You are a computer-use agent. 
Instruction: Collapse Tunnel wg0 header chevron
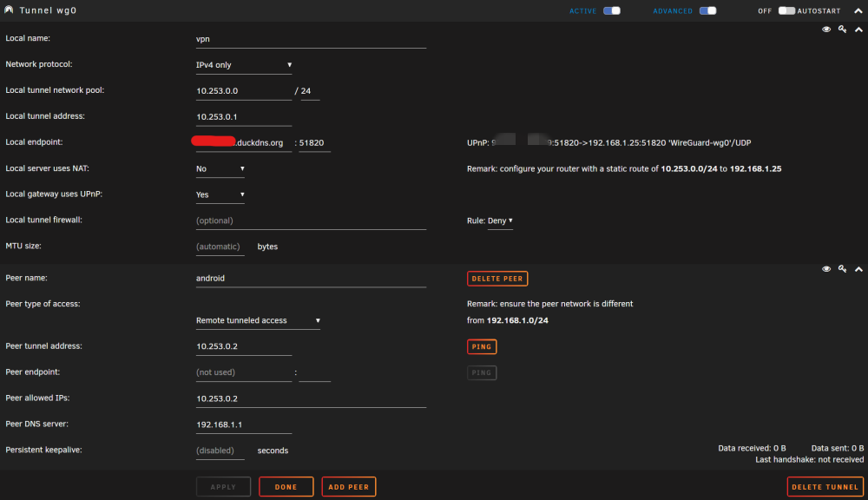[858, 11]
